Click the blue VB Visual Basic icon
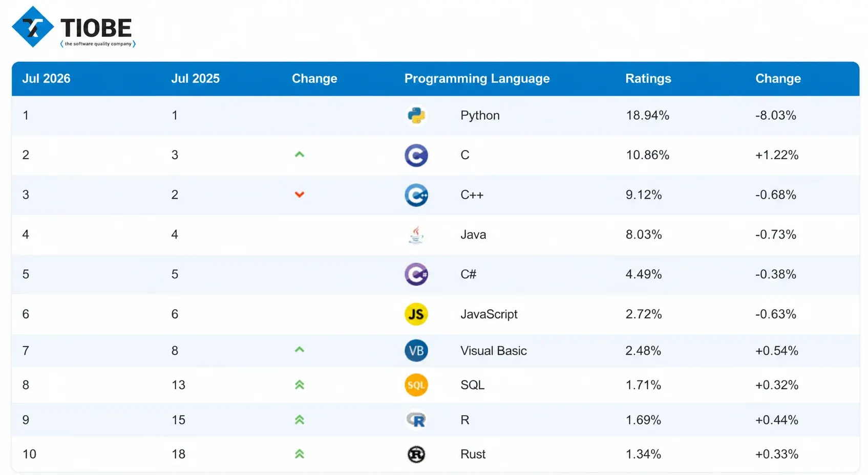This screenshot has height=475, width=868. tap(416, 351)
